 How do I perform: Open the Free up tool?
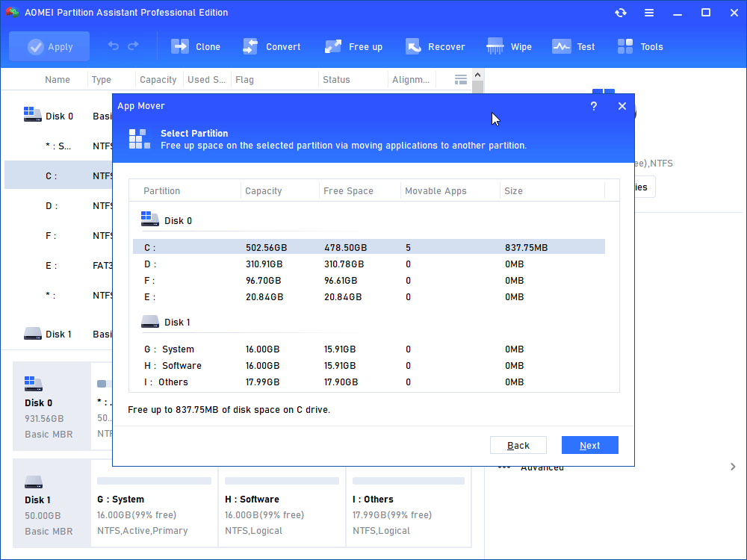(353, 46)
